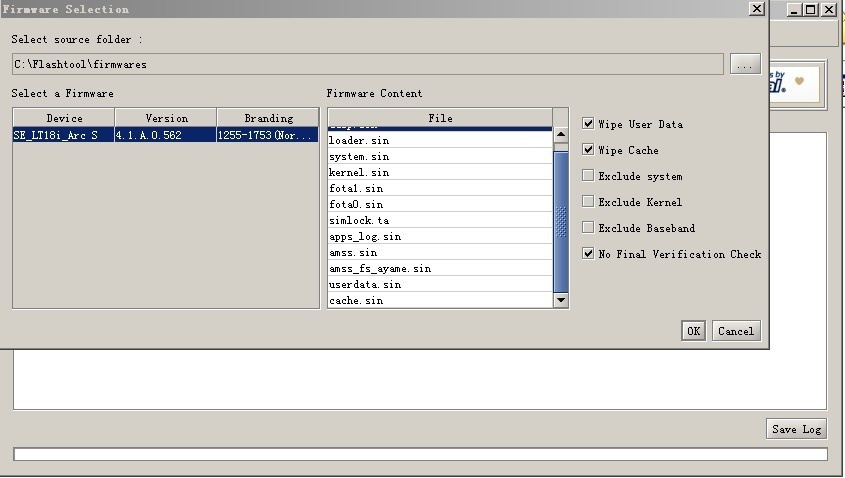The width and height of the screenshot is (845, 478).
Task: Click the source folder path field
Action: click(367, 64)
